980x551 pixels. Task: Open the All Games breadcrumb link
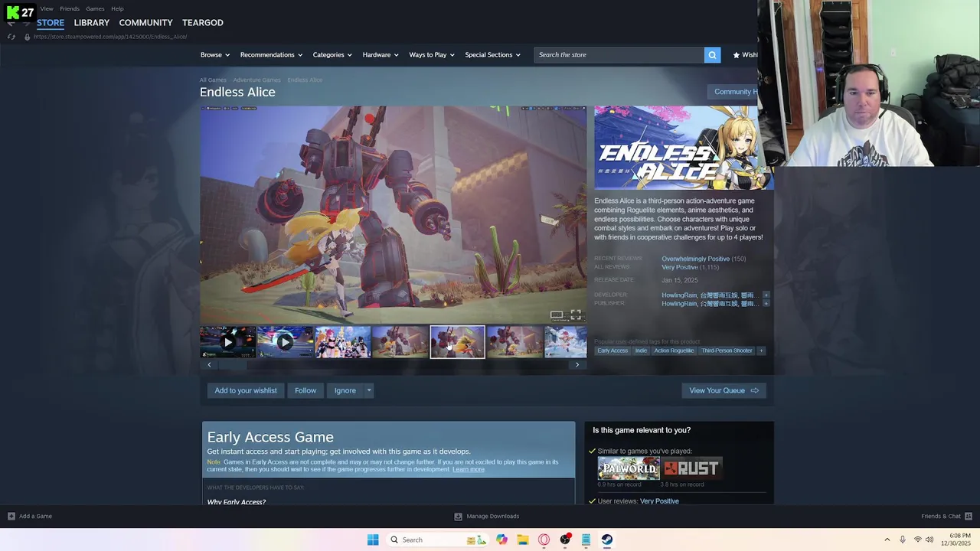(x=213, y=80)
